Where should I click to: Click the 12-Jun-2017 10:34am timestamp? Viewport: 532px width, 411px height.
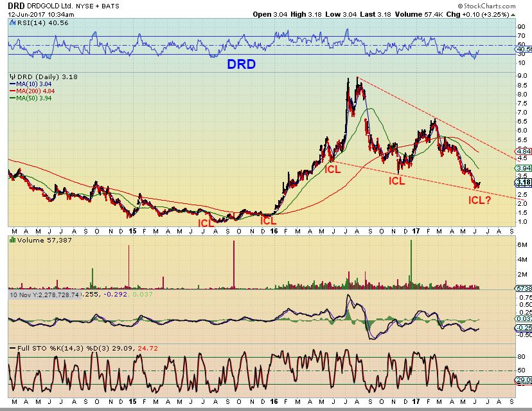point(41,15)
